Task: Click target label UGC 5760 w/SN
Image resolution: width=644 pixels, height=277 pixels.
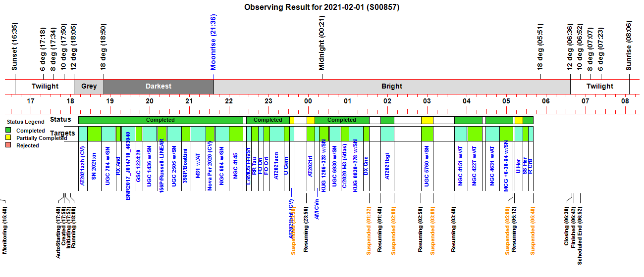Action: pyautogui.click(x=427, y=167)
